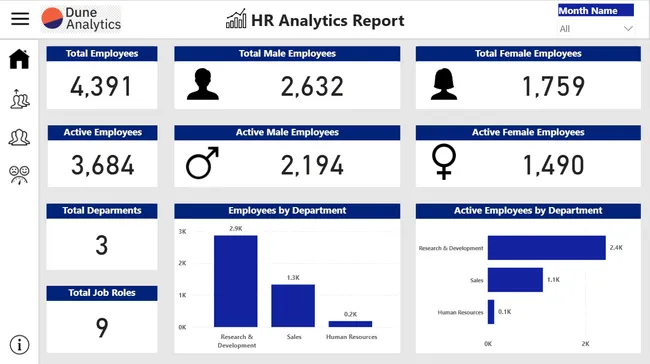Click the Active Employees by Department title

coord(528,211)
